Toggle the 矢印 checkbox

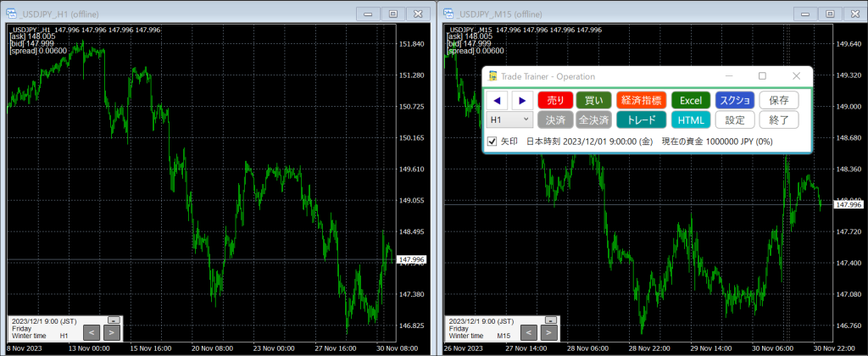pyautogui.click(x=492, y=141)
